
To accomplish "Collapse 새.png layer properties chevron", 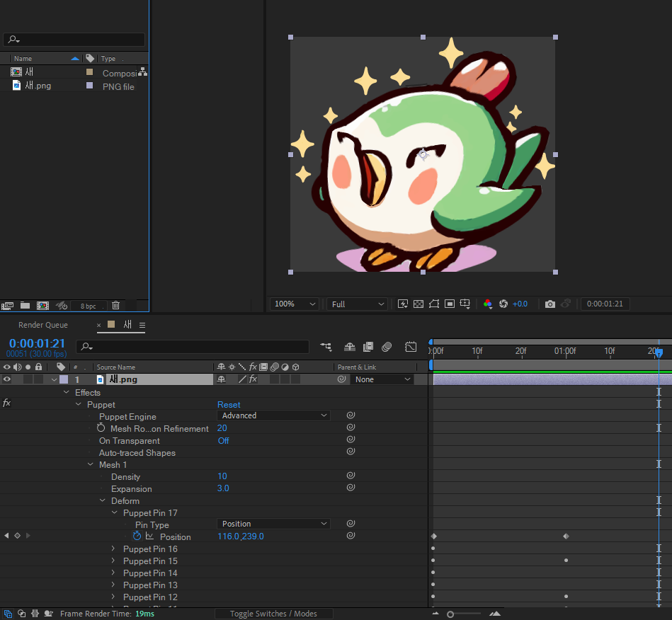I will click(x=54, y=379).
